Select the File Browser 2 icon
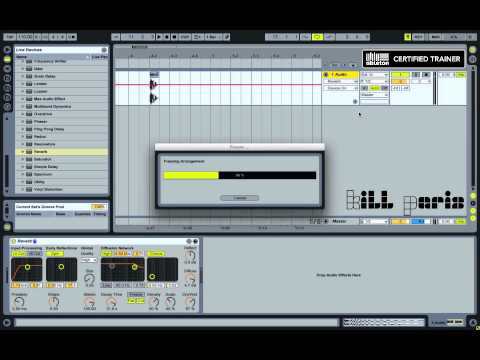This screenshot has width=480, height=360. click(x=7, y=88)
